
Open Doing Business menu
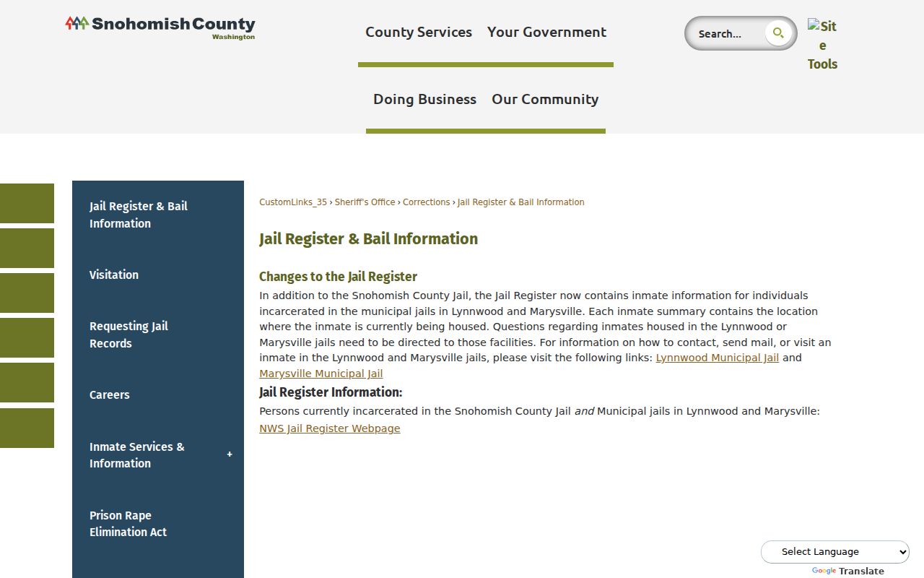pyautogui.click(x=424, y=100)
